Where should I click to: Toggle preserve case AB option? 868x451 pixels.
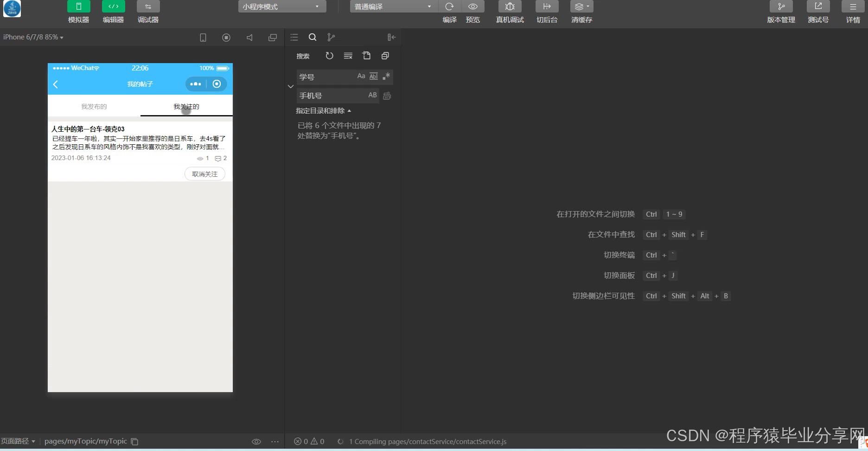point(372,95)
